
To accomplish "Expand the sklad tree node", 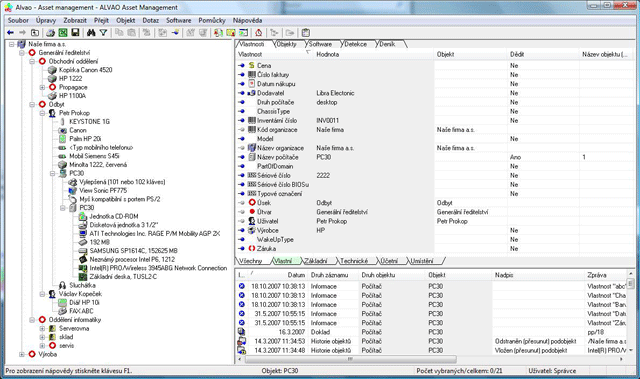I will point(42,337).
